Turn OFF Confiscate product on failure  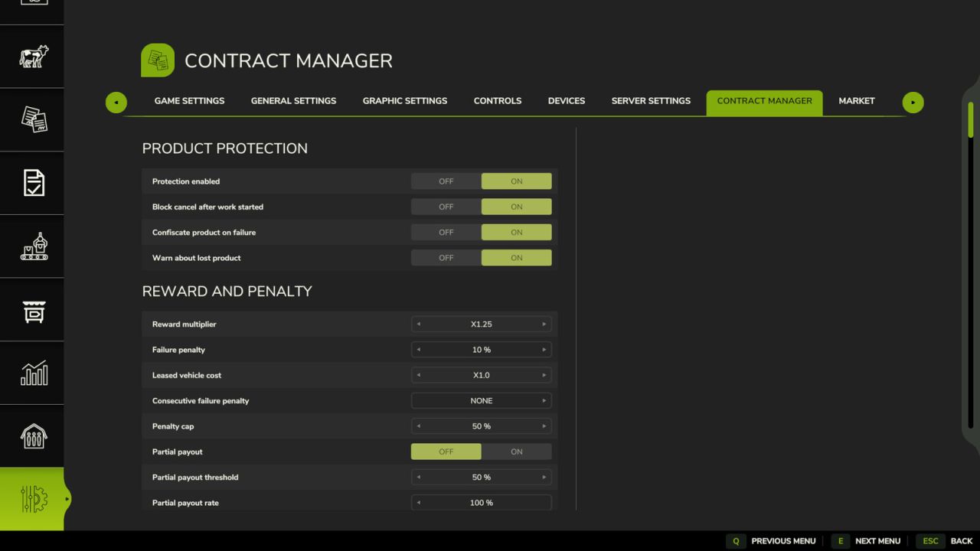pos(446,232)
